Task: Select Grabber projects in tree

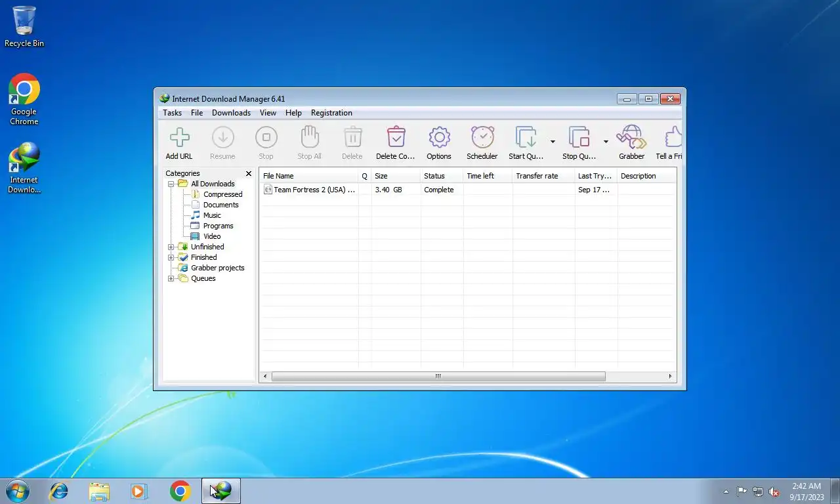Action: click(x=217, y=268)
